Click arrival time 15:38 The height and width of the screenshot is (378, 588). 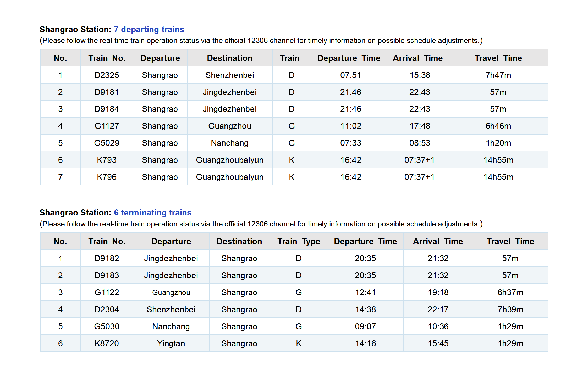tap(420, 75)
